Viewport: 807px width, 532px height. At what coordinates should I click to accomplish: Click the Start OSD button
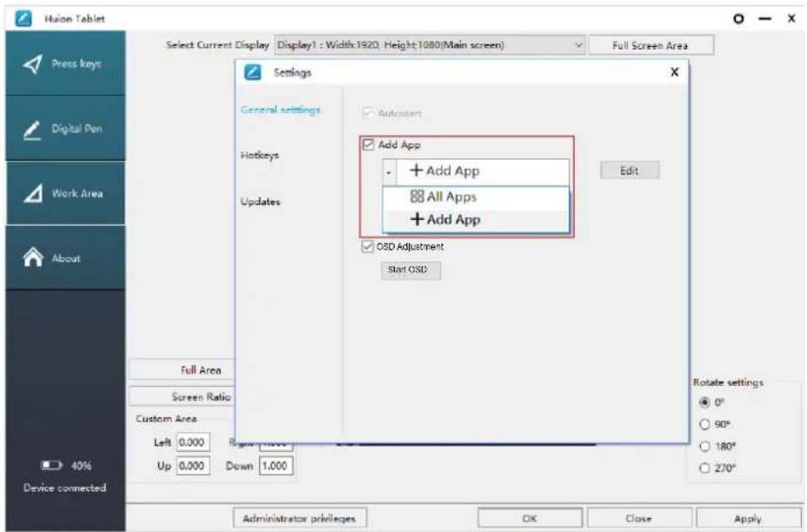410,270
